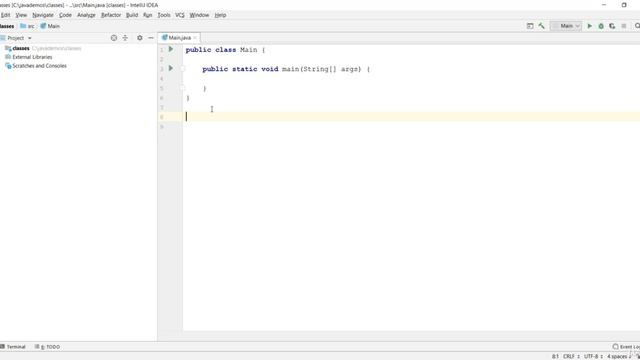Click the 'main(String[] args)' text
This screenshot has width=640, height=360.
(x=322, y=69)
